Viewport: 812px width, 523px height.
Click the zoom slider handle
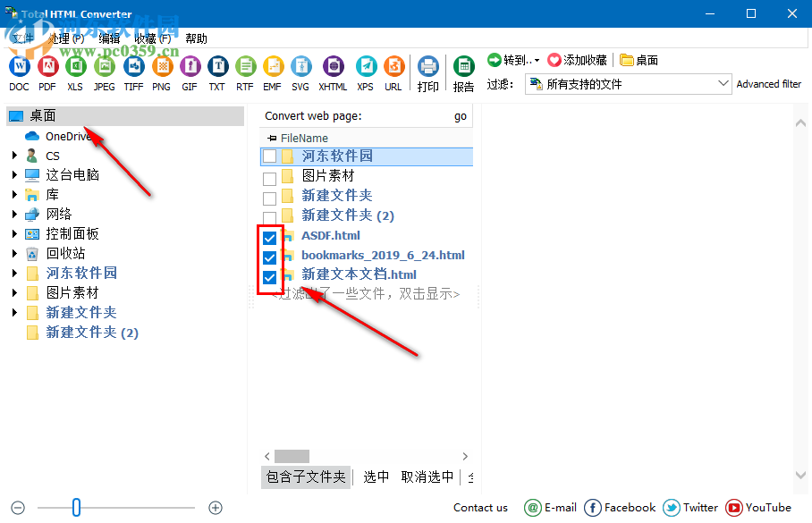(x=76, y=508)
